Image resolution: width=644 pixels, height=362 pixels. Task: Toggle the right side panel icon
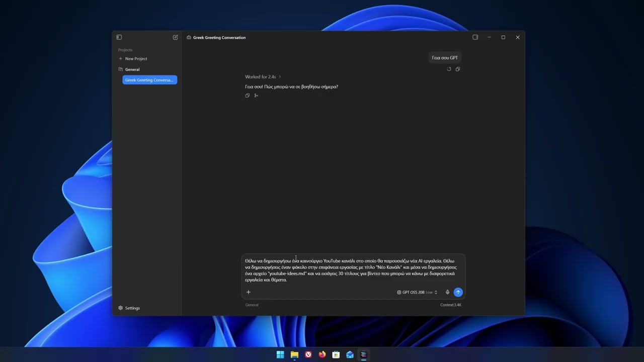(475, 37)
